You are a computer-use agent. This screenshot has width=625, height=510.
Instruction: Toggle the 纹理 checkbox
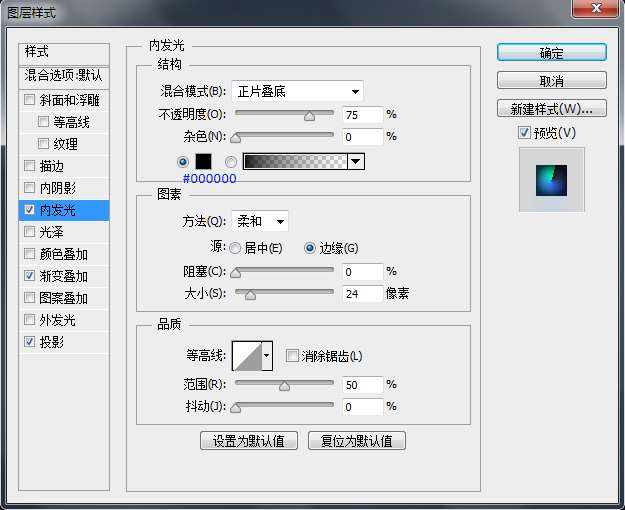coord(43,143)
